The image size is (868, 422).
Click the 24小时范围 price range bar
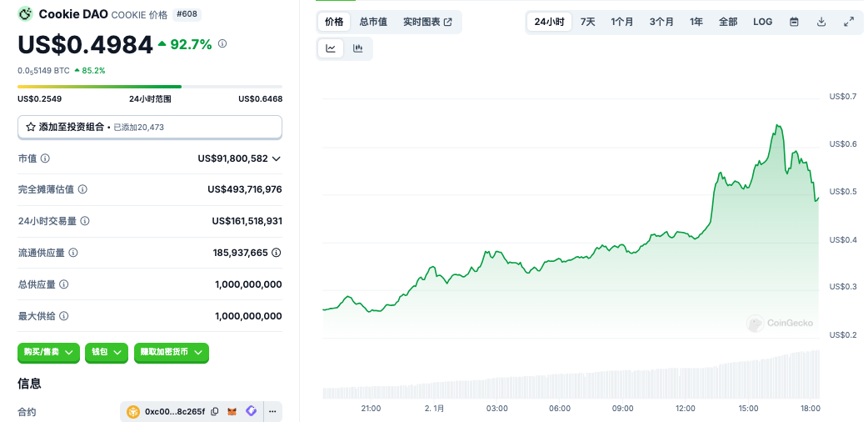(150, 87)
